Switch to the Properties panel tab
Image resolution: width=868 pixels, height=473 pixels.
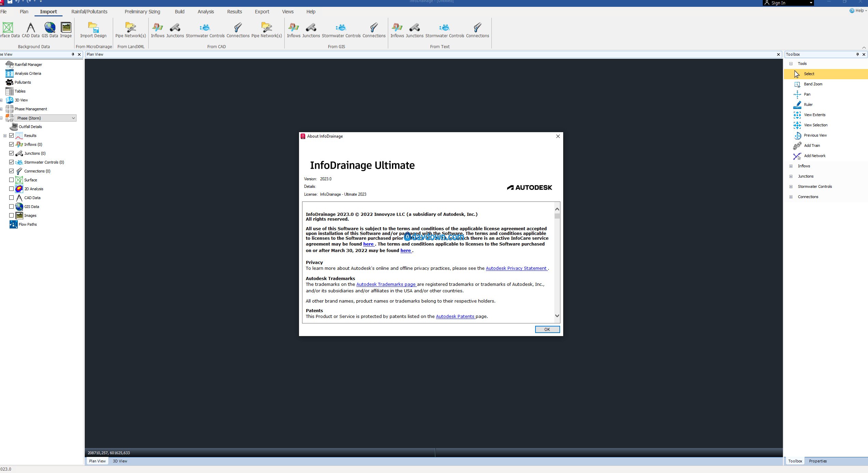point(818,461)
